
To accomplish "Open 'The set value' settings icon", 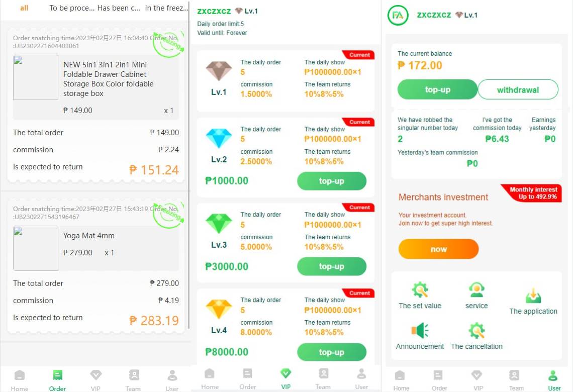I will point(420,290).
